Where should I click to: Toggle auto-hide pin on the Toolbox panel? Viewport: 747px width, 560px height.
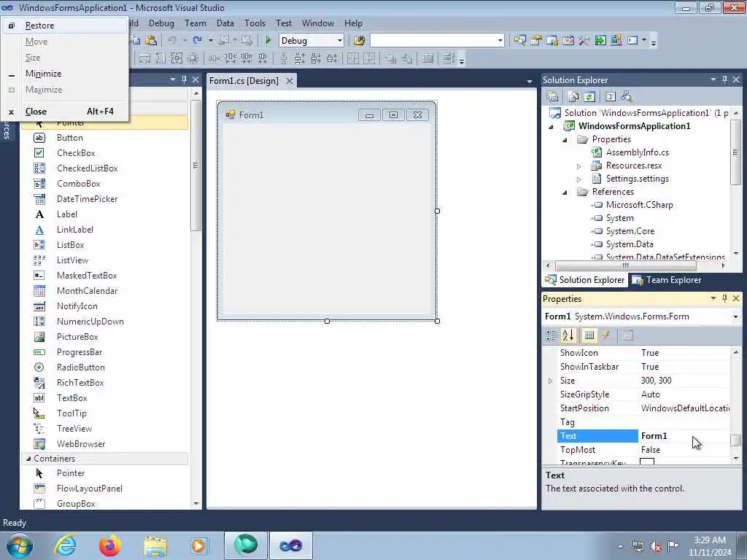[184, 79]
